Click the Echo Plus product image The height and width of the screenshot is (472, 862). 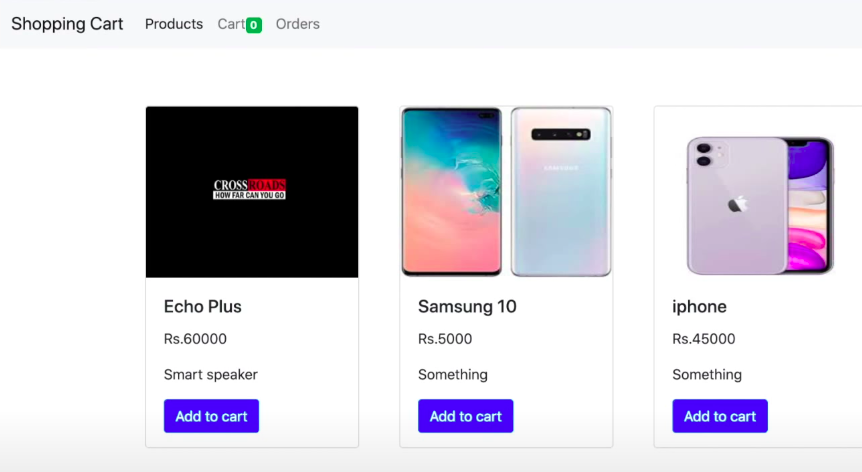pyautogui.click(x=252, y=192)
